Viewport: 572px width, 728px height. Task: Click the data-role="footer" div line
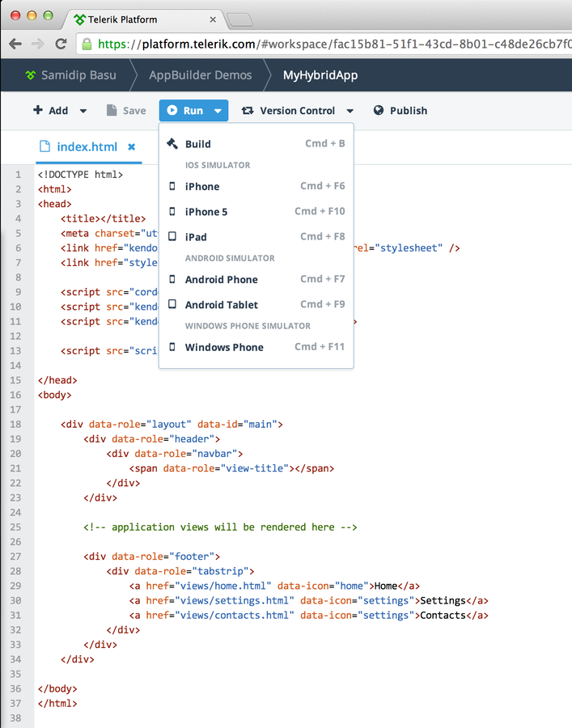coord(152,557)
